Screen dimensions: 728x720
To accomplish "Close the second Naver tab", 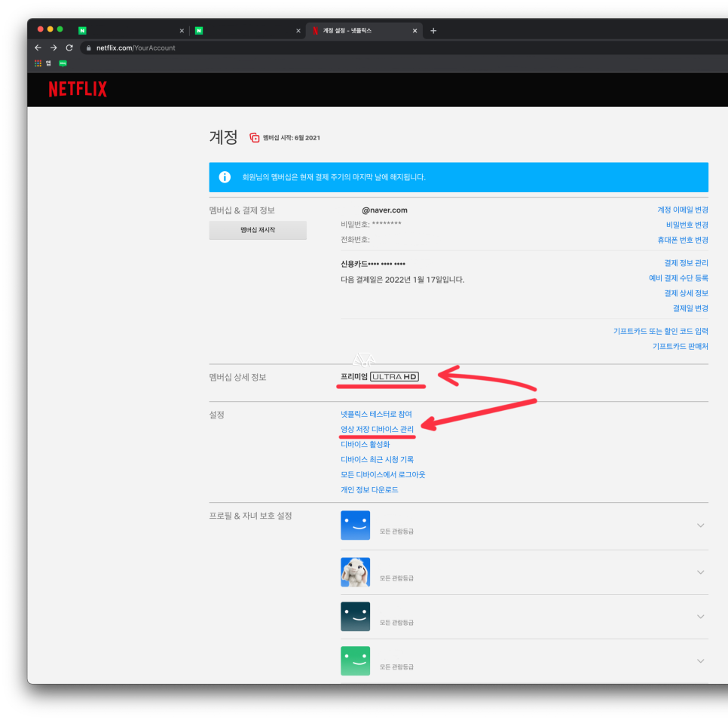I will (x=298, y=31).
